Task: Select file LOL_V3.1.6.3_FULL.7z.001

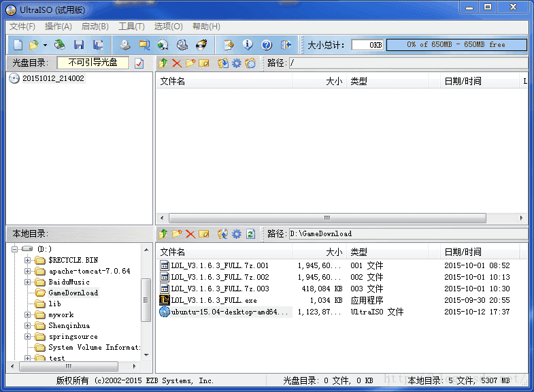Action: click(x=220, y=265)
